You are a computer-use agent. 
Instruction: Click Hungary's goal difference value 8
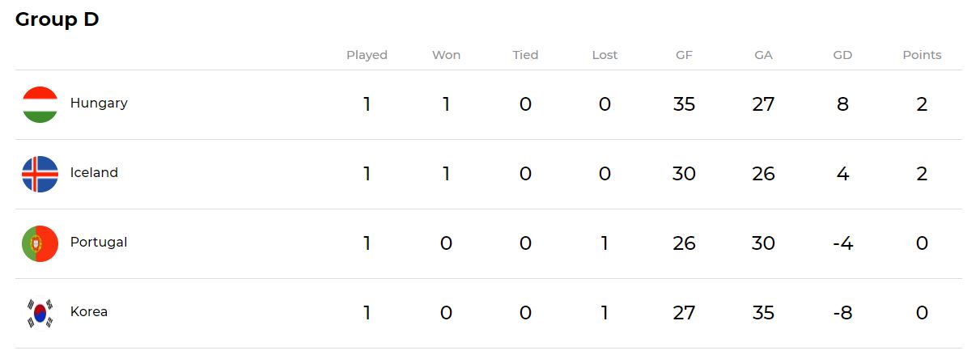842,104
